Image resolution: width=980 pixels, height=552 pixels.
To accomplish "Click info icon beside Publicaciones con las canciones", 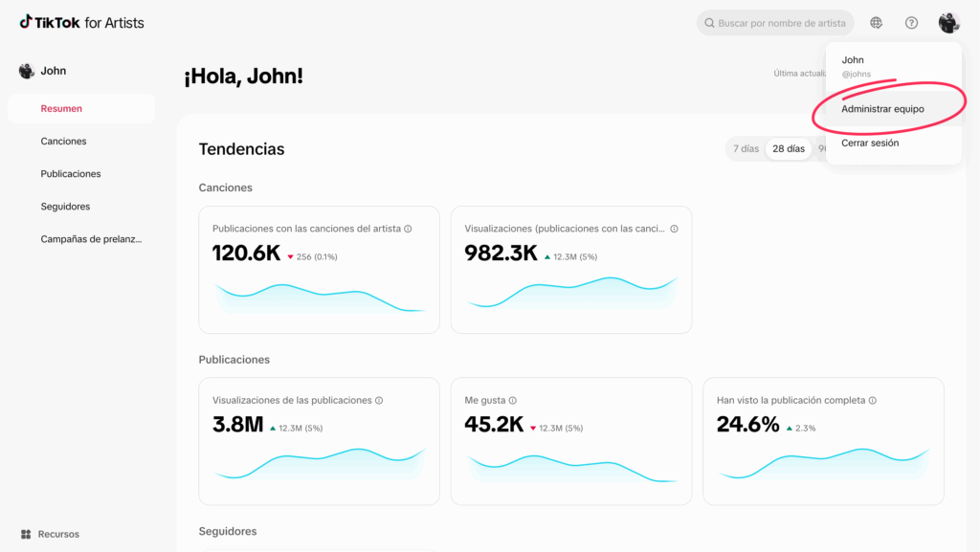I will (x=408, y=230).
